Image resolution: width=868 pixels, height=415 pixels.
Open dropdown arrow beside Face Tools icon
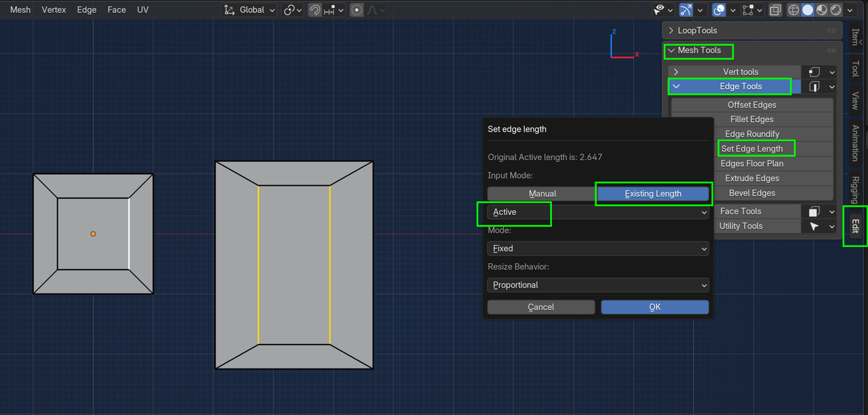pyautogui.click(x=832, y=212)
